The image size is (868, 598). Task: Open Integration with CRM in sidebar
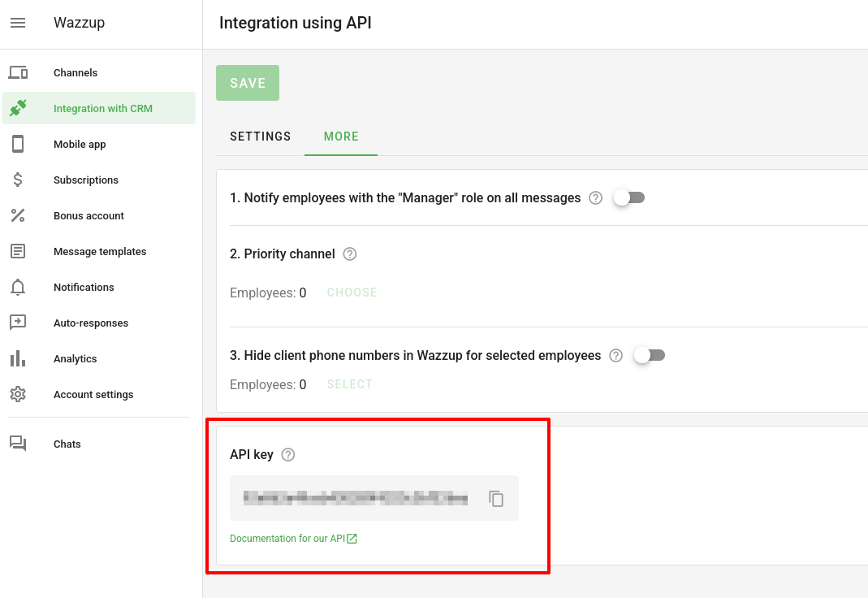coord(98,108)
